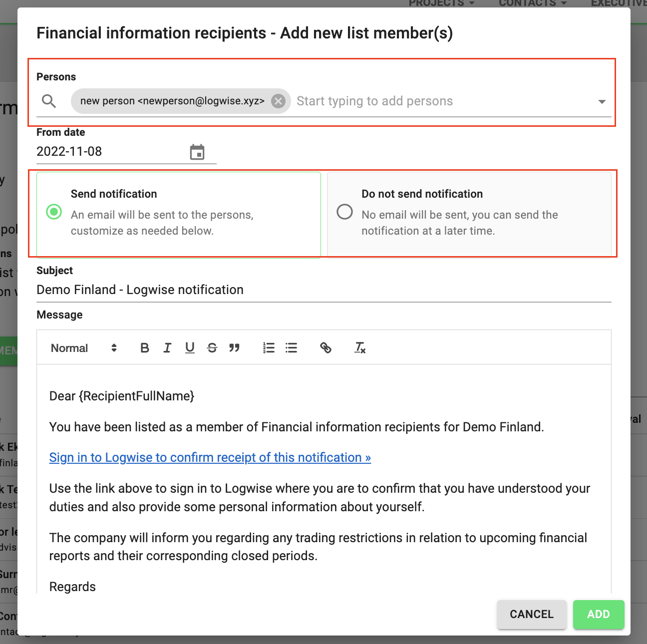This screenshot has height=644, width=647.
Task: Toggle italic text formatting
Action: tap(167, 348)
